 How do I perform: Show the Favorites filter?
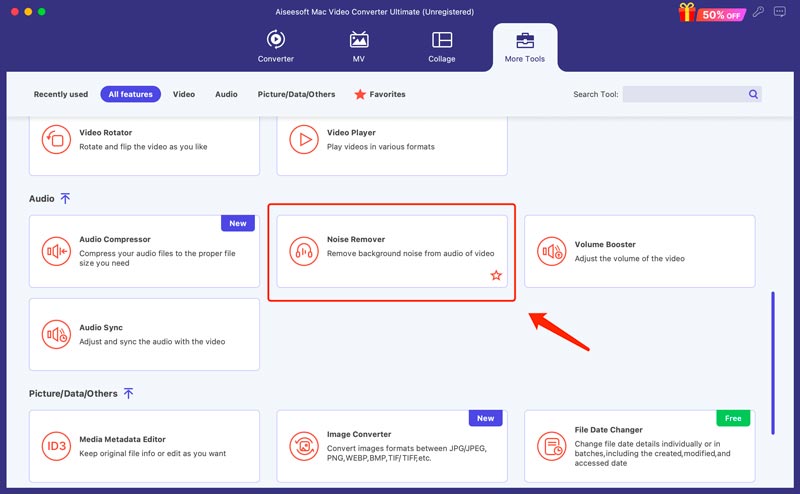pos(379,94)
